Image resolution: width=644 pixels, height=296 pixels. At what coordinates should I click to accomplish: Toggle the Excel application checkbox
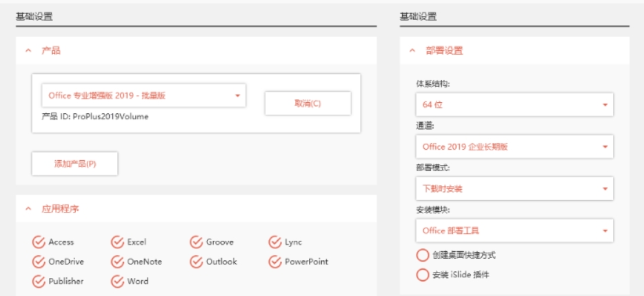pyautogui.click(x=117, y=242)
